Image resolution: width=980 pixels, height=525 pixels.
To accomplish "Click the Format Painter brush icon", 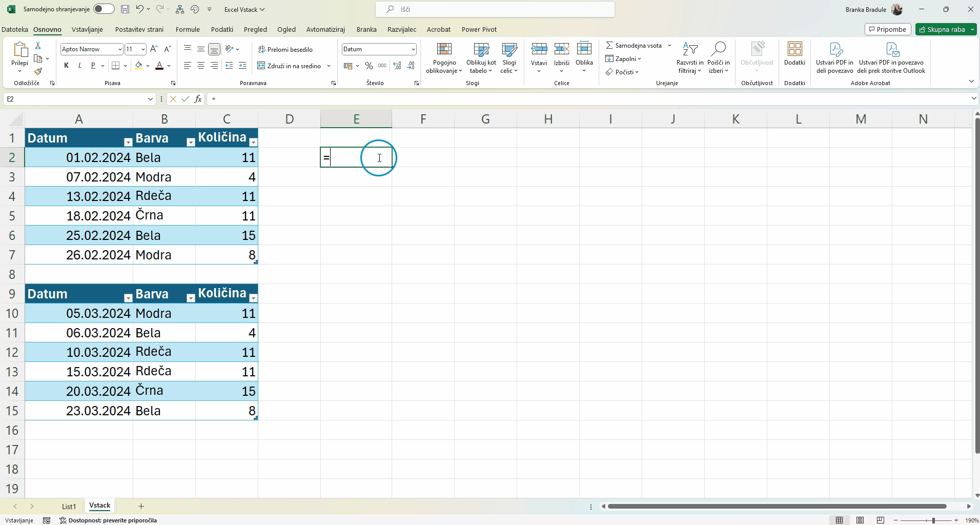I will coord(38,72).
